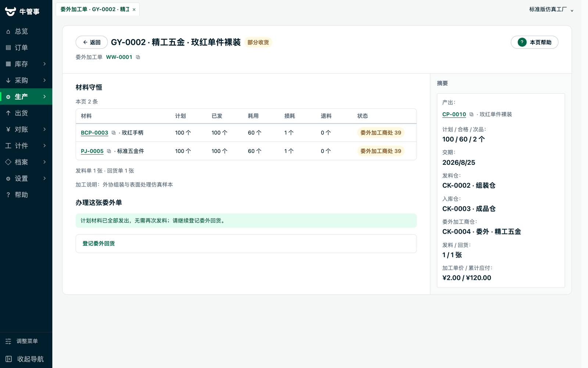Select the 委外加工单 · GY-0002 tab
The height and width of the screenshot is (368, 588).
(x=95, y=9)
